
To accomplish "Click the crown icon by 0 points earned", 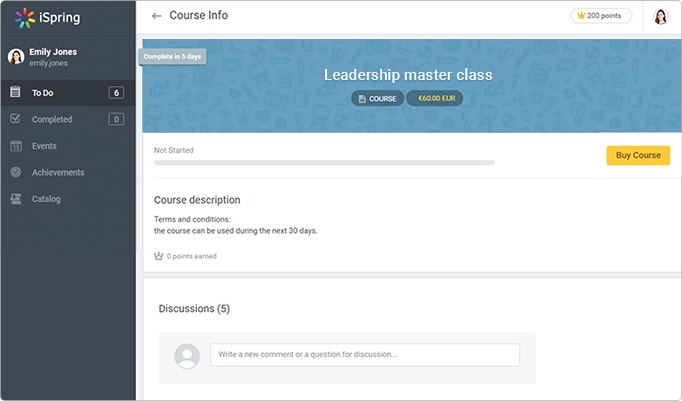I will click(159, 256).
